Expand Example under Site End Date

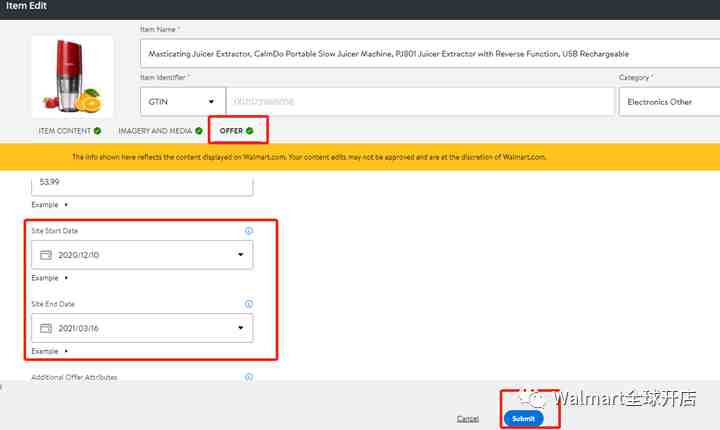coord(50,351)
